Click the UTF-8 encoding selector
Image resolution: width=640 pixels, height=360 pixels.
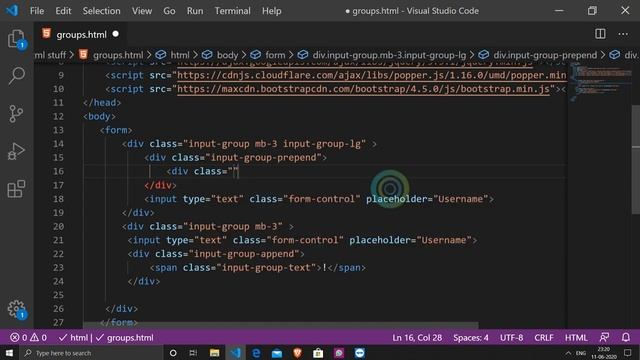[x=511, y=338]
